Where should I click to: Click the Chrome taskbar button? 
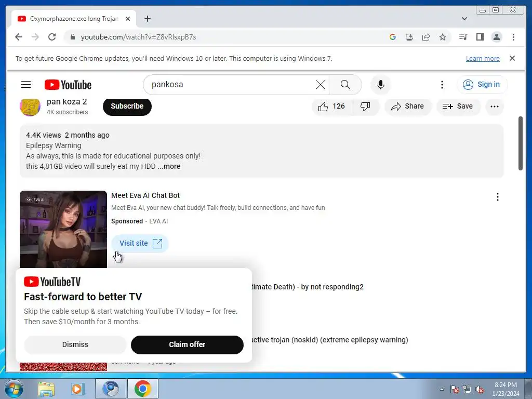(x=142, y=389)
